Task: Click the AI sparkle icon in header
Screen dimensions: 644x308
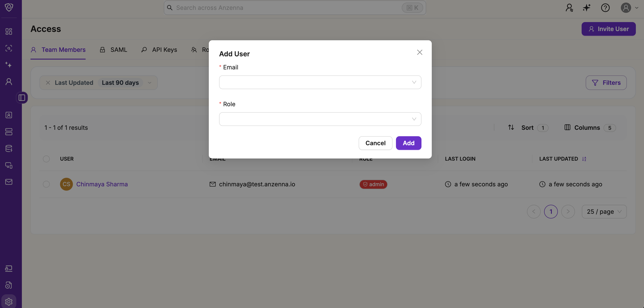Action: pyautogui.click(x=587, y=8)
